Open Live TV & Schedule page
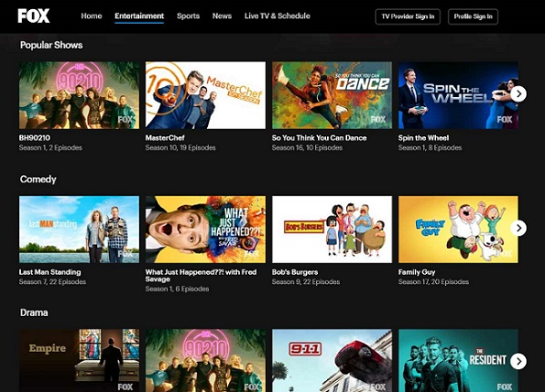The width and height of the screenshot is (545, 392). tap(277, 16)
